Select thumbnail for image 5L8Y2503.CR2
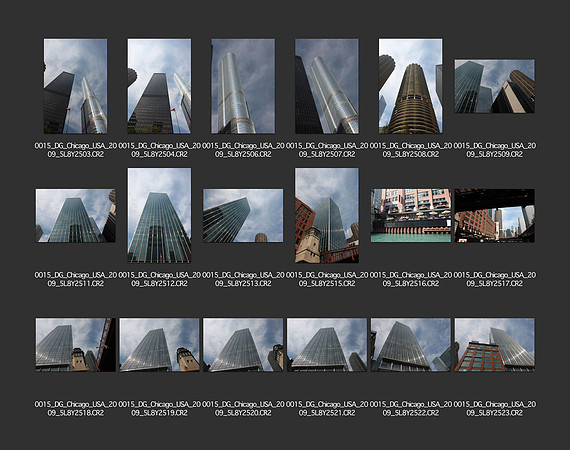 (x=75, y=86)
